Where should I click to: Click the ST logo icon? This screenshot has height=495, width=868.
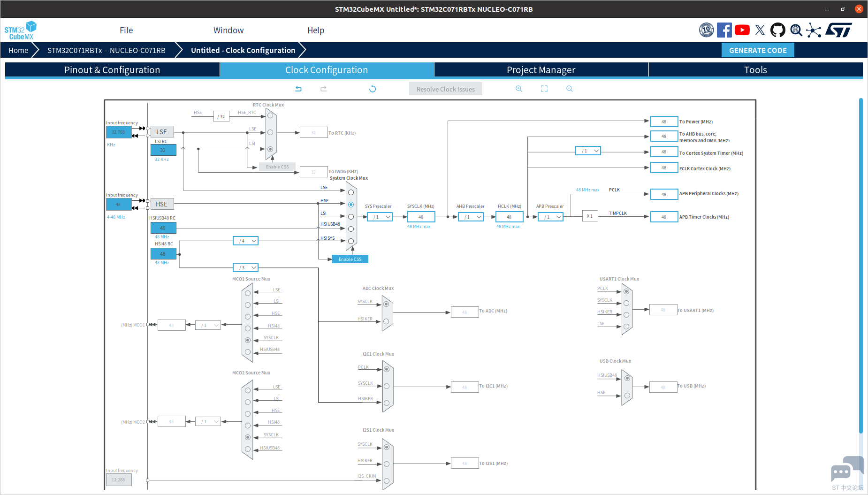839,30
